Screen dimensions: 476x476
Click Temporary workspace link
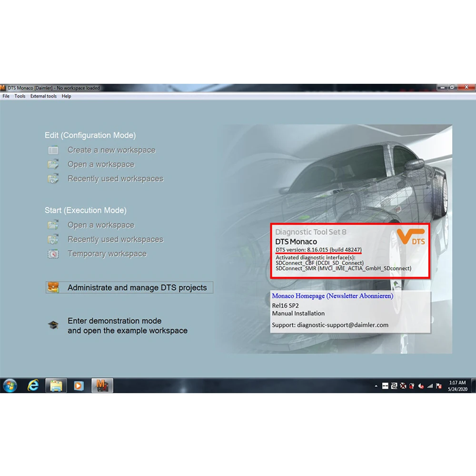[x=107, y=254]
